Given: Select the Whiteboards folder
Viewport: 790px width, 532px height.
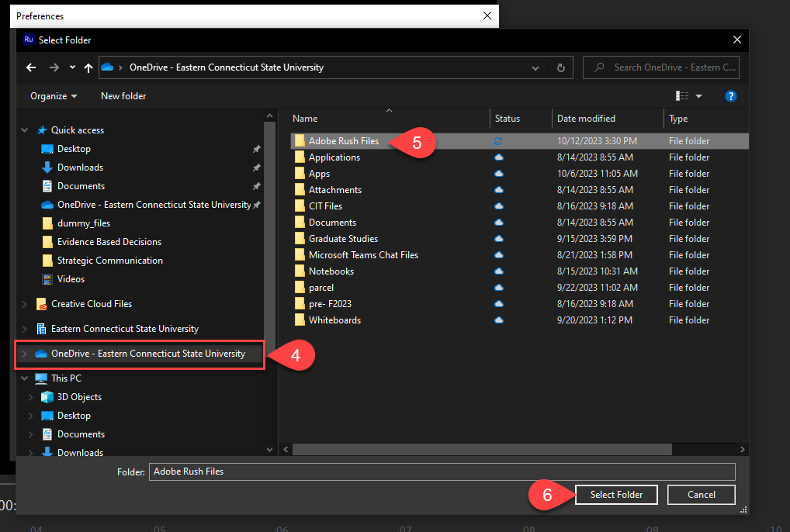Looking at the screenshot, I should click(x=334, y=320).
